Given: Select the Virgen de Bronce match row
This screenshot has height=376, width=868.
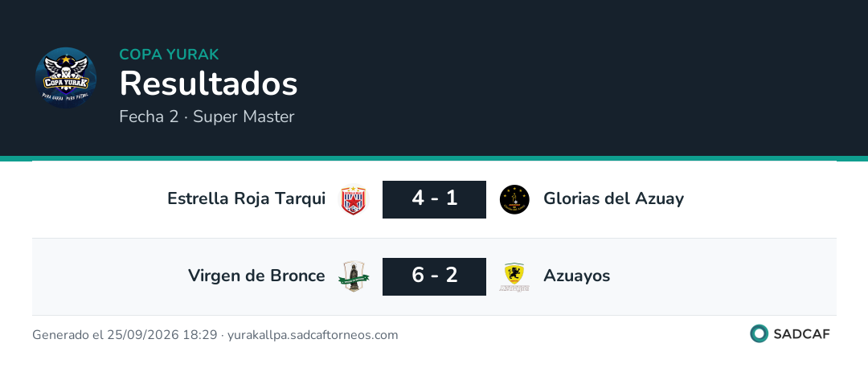Looking at the screenshot, I should coord(434,277).
